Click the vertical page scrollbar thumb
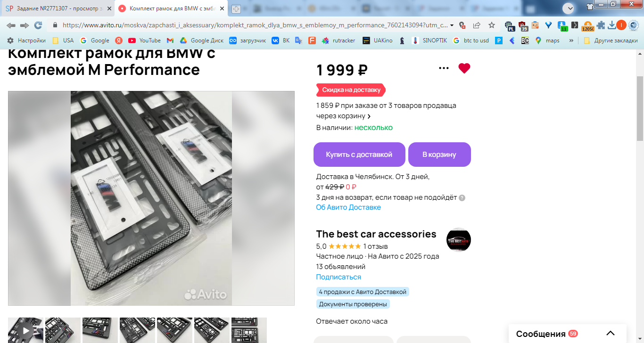 [x=640, y=108]
